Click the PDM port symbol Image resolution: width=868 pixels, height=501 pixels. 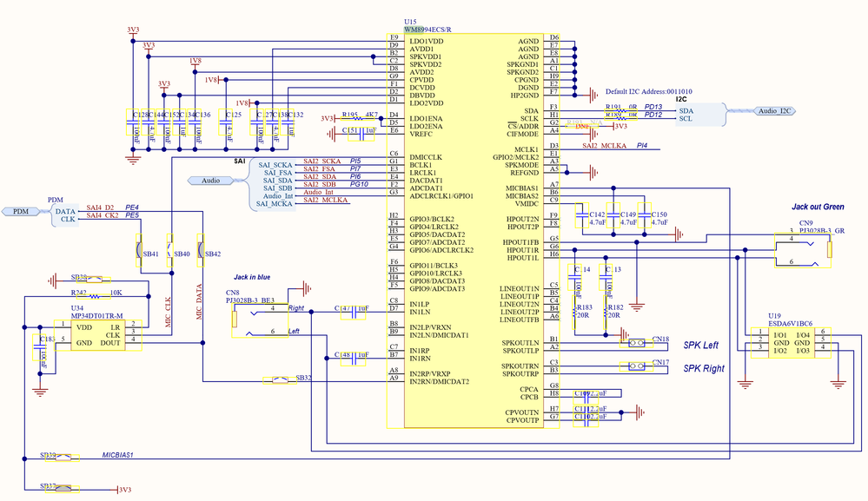[21, 211]
